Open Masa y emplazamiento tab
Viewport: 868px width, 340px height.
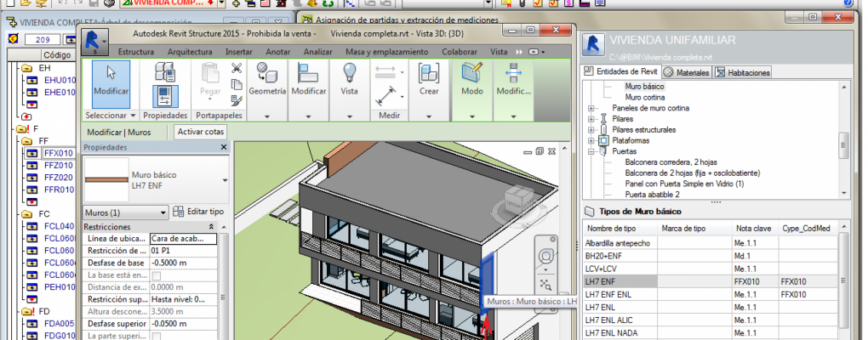(387, 51)
